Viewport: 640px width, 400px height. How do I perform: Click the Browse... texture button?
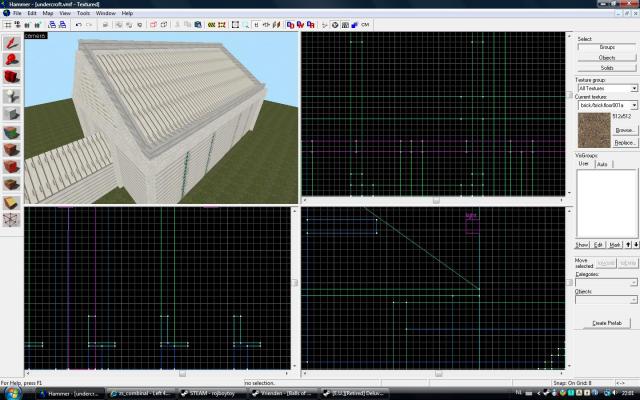tap(624, 130)
